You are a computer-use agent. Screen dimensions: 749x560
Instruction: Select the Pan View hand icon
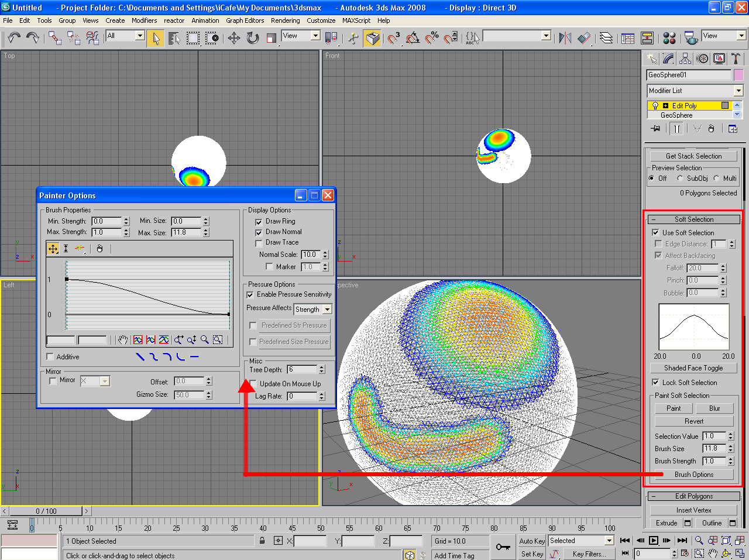click(x=712, y=553)
